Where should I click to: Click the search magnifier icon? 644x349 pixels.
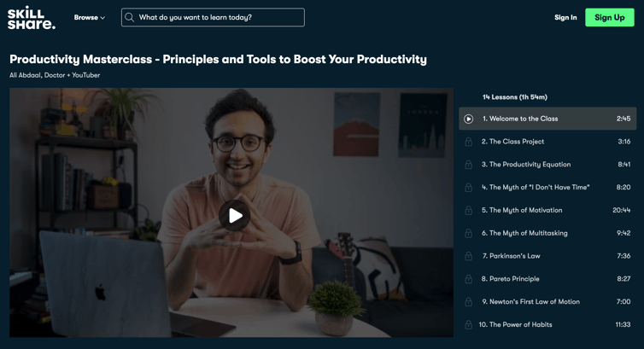pyautogui.click(x=129, y=17)
